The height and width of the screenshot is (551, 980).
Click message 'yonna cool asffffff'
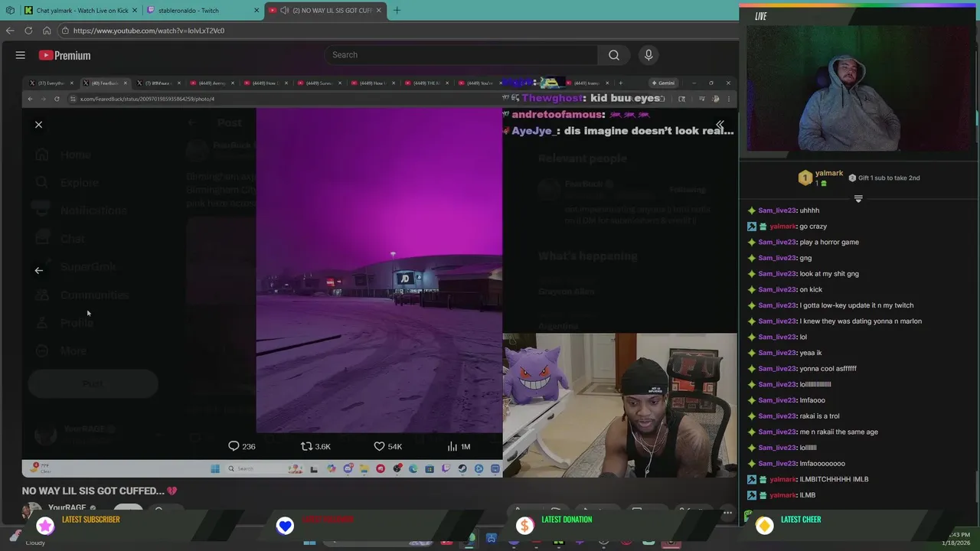point(828,369)
